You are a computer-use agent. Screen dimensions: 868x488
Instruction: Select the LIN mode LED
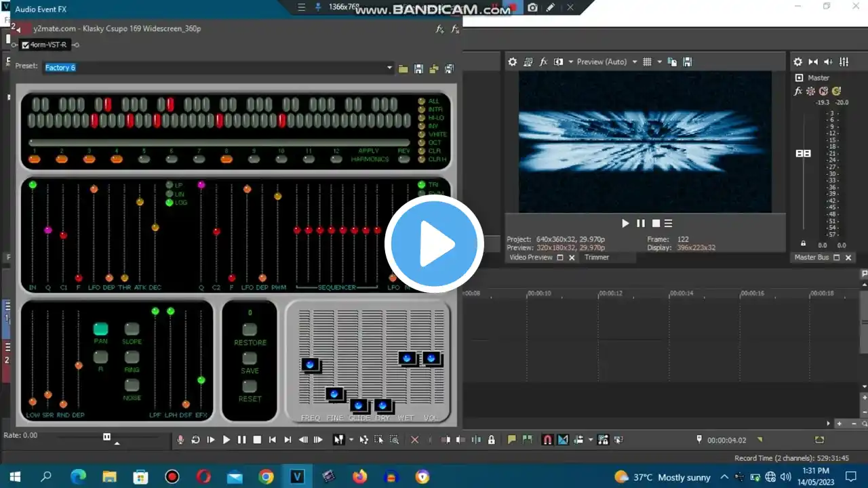[170, 194]
